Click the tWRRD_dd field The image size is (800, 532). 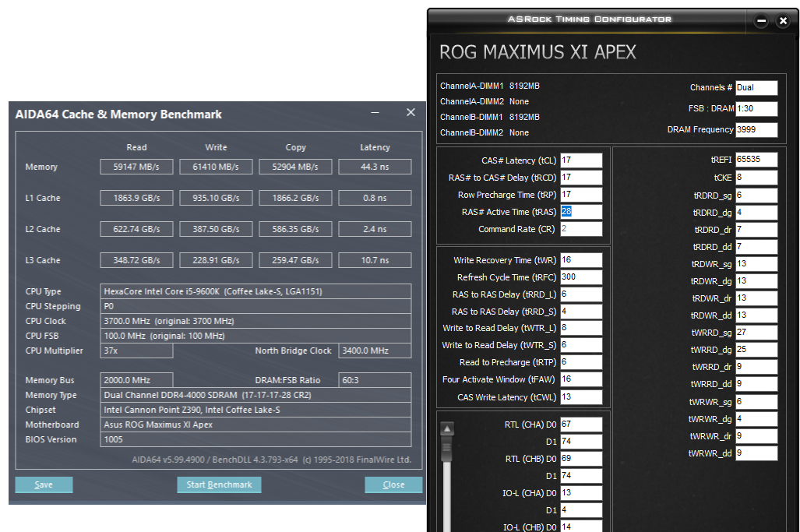pyautogui.click(x=756, y=384)
